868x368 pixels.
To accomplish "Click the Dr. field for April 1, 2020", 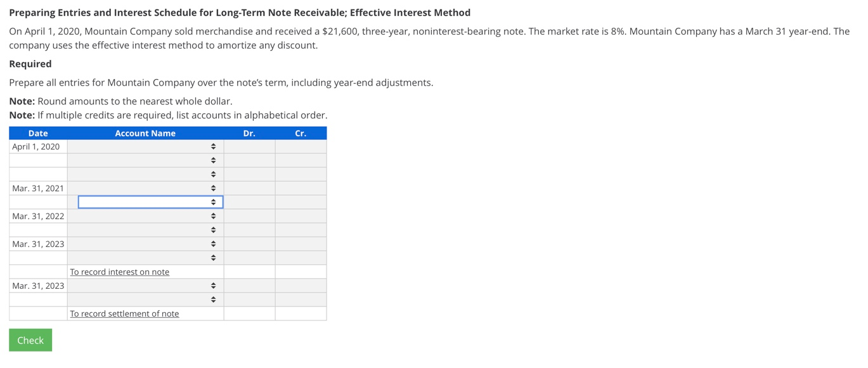I will [x=249, y=146].
